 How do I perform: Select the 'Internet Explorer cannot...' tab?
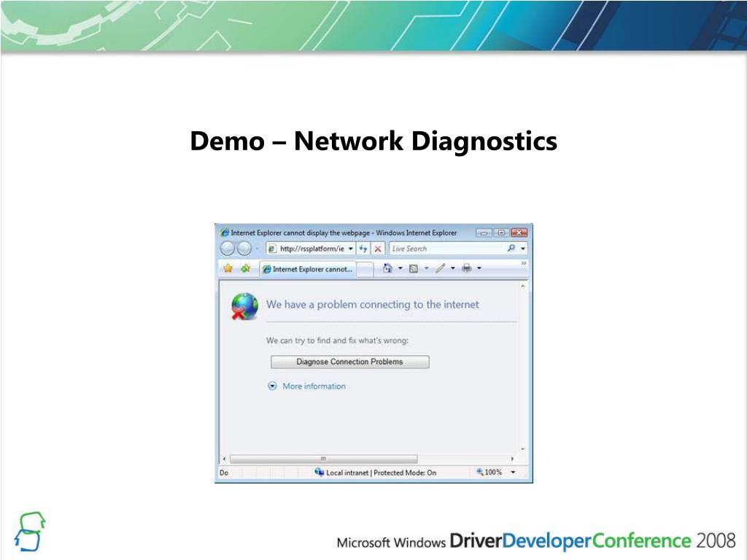309,269
